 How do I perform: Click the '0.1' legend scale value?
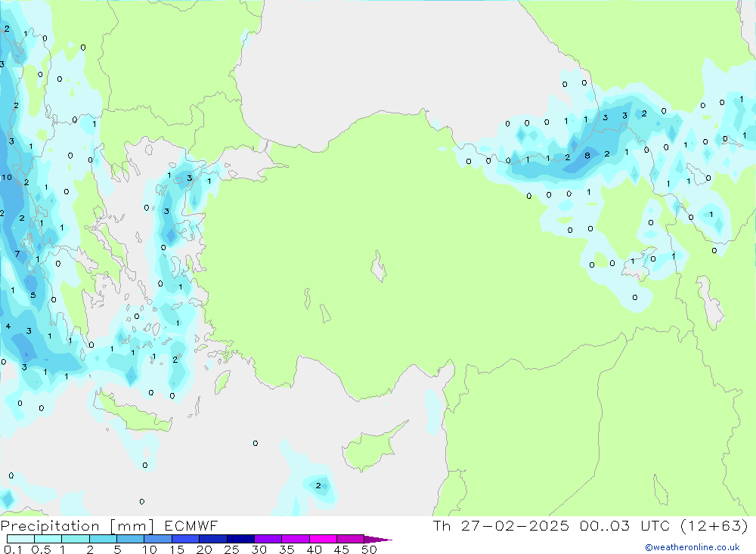point(13,549)
